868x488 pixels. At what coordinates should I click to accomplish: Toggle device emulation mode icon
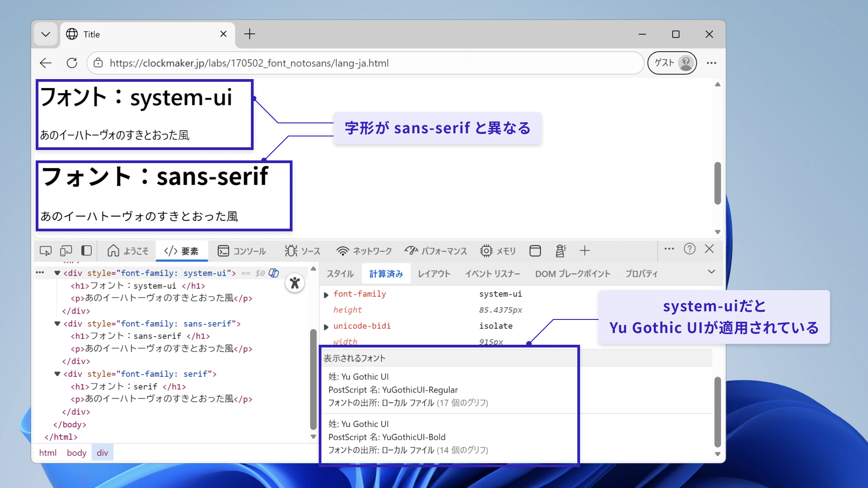click(x=66, y=251)
